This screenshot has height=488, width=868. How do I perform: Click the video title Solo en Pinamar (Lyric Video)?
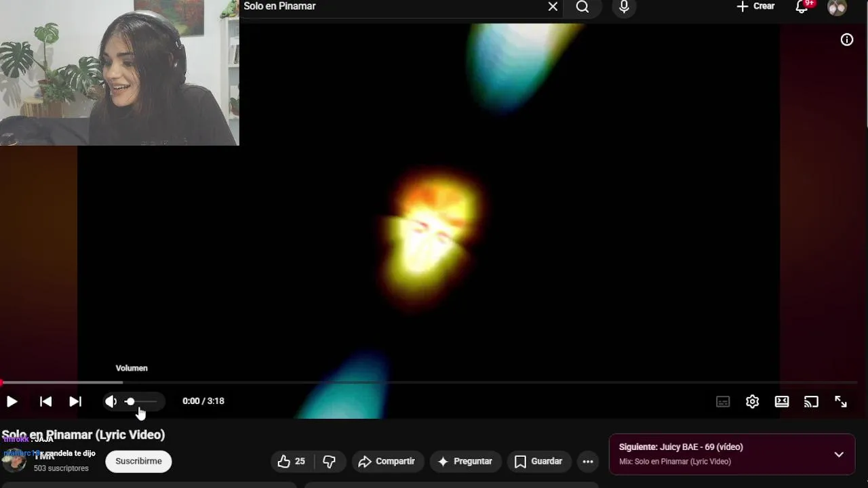tap(83, 434)
